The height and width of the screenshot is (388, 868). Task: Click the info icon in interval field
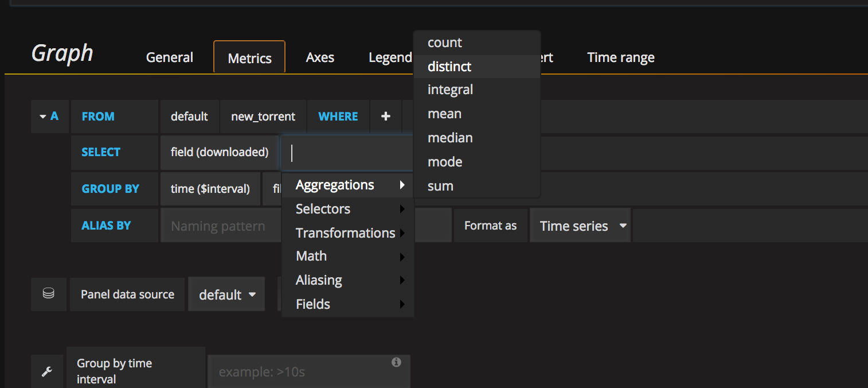click(396, 362)
